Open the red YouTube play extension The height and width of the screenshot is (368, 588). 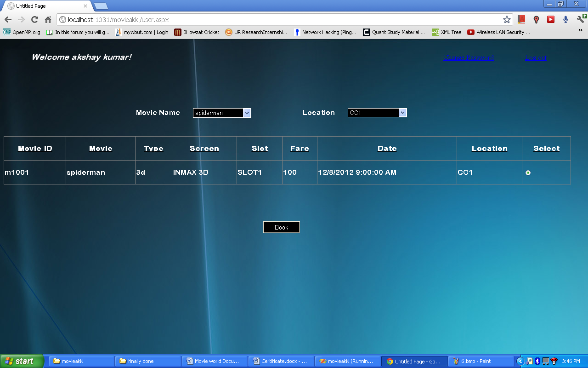(551, 20)
